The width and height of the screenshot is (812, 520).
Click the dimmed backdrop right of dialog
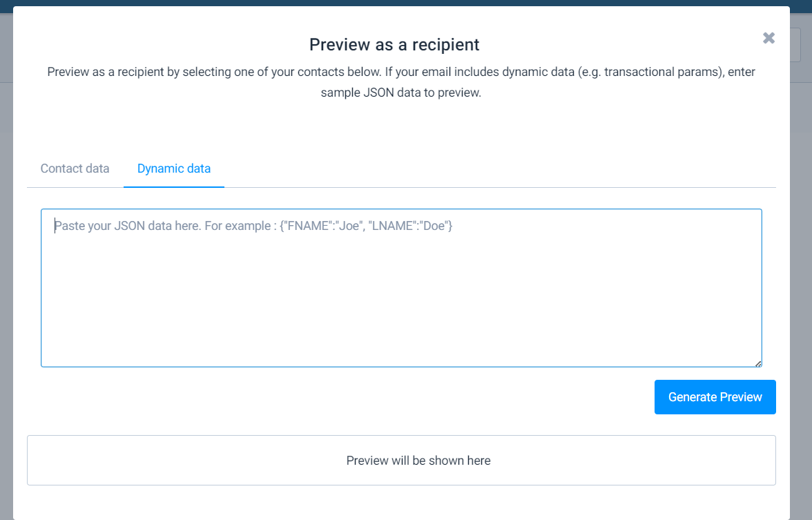click(x=801, y=276)
